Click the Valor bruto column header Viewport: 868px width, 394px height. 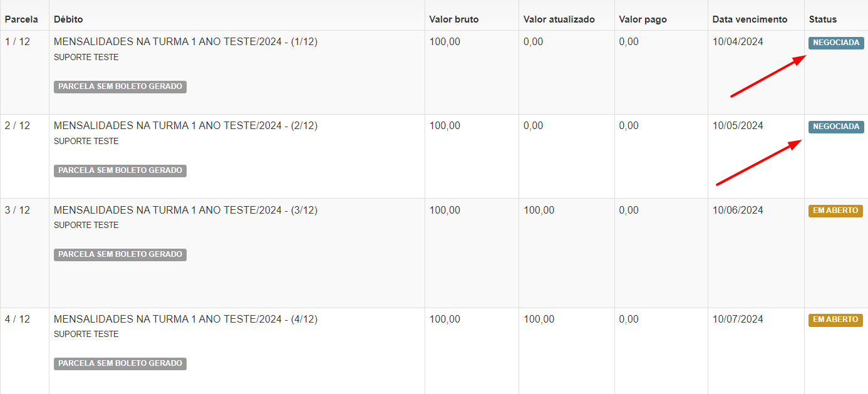tap(454, 19)
